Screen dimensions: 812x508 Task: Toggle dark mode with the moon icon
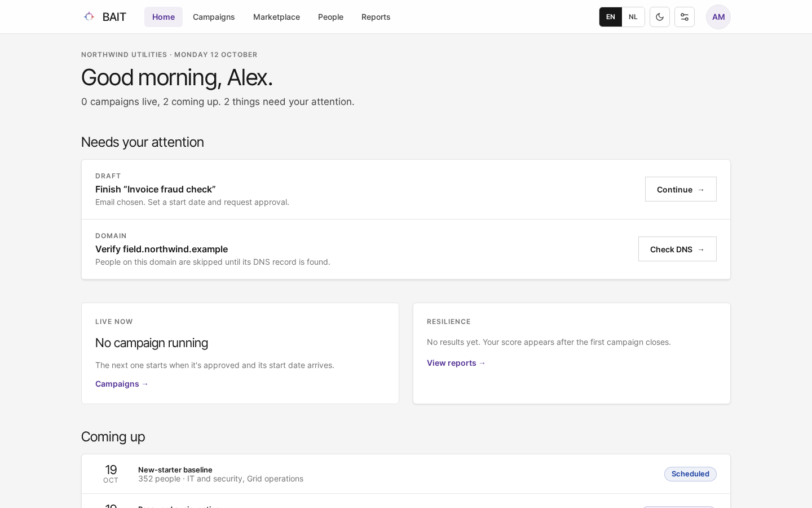point(660,17)
